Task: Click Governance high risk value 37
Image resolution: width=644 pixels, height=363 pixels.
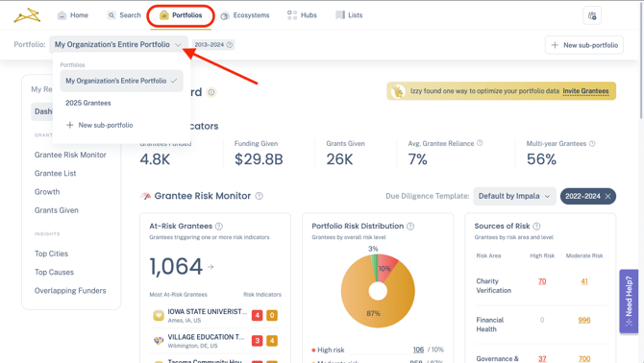Action: pos(542,358)
